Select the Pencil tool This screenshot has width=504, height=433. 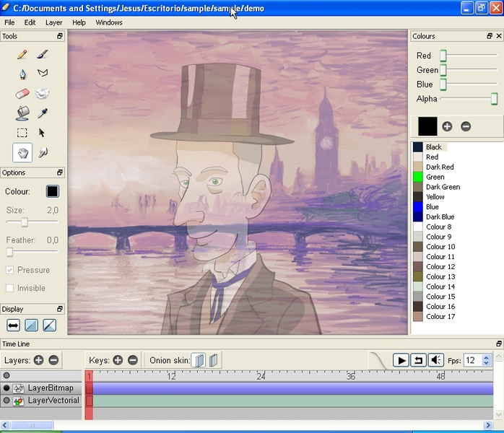22,54
